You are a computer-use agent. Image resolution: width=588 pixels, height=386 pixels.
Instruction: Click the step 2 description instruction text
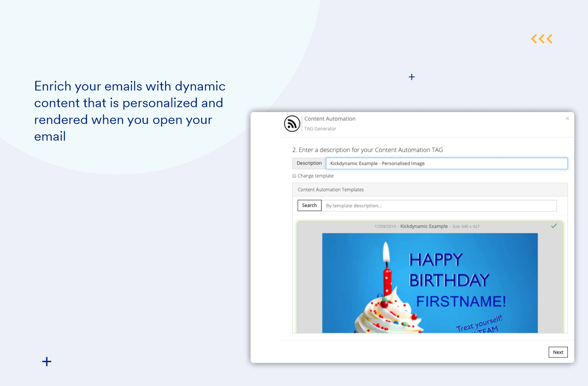[367, 150]
